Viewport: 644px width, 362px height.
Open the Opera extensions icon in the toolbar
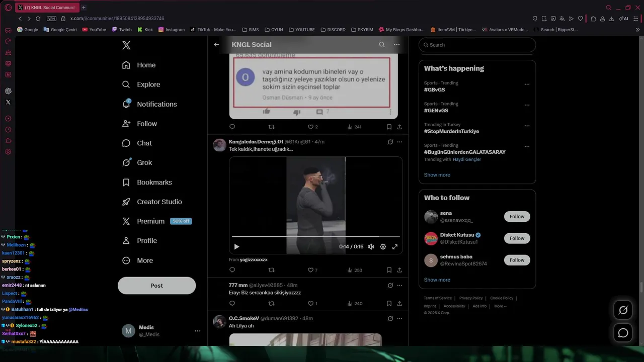click(x=594, y=19)
